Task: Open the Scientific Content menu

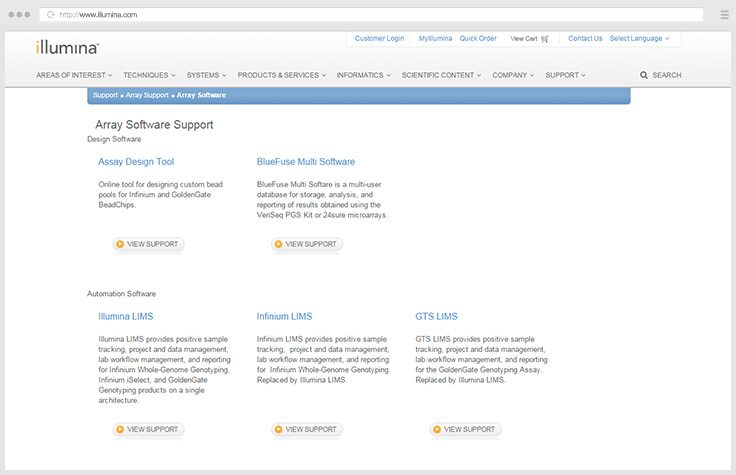Action: (441, 75)
